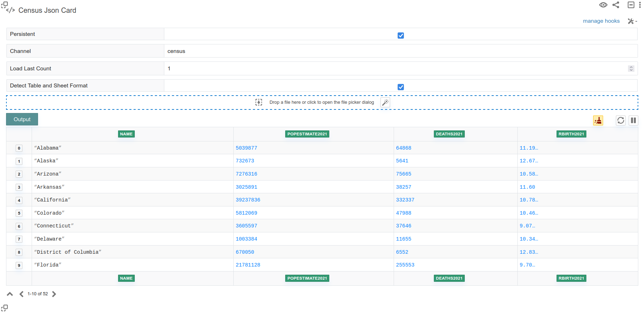Collapse the card with the minus box icon

pyautogui.click(x=631, y=5)
